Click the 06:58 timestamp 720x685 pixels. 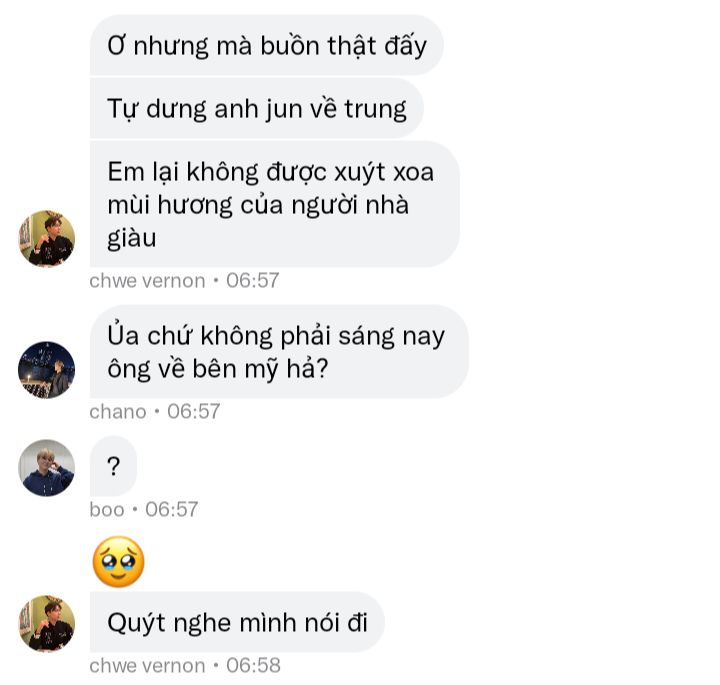(x=253, y=666)
